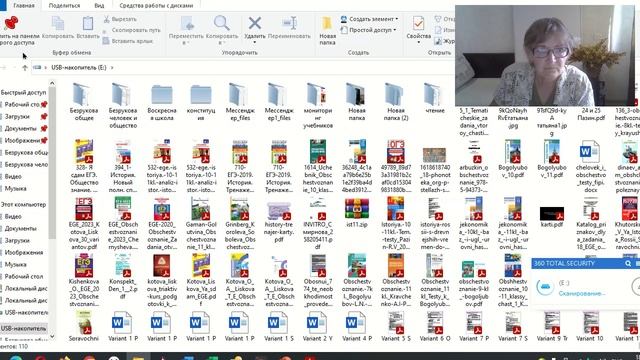Create a Новая папка
The image size is (640, 360).
[327, 30]
